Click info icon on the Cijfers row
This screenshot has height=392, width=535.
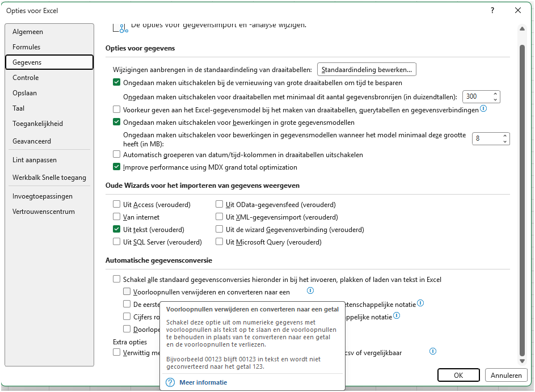pyautogui.click(x=397, y=315)
